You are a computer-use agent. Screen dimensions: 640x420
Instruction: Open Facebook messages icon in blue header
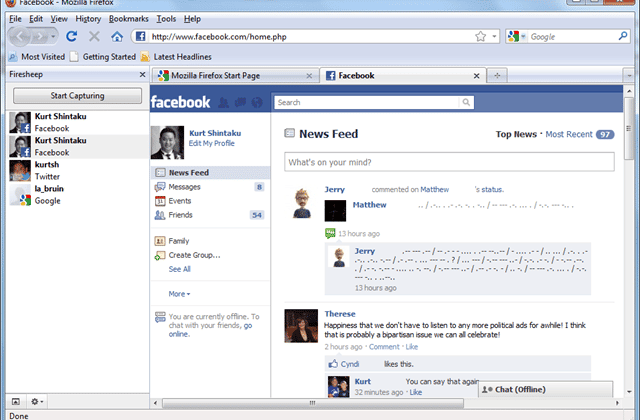click(240, 102)
